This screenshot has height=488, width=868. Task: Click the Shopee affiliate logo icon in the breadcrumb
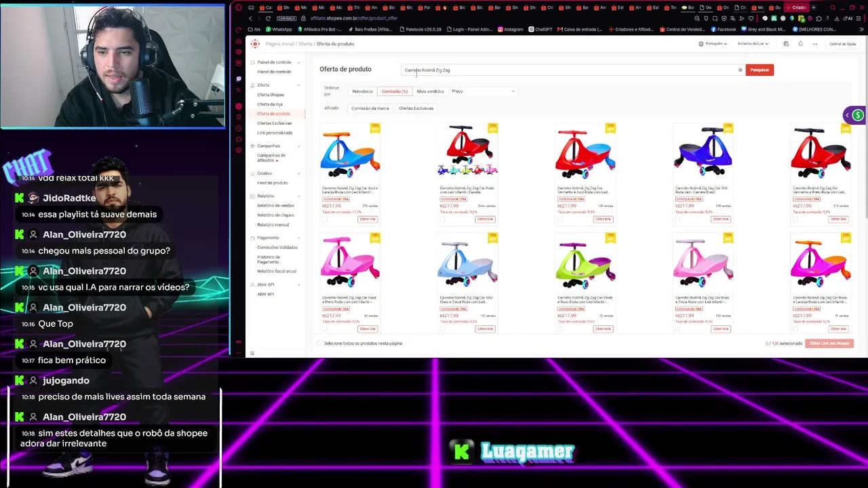[x=255, y=43]
